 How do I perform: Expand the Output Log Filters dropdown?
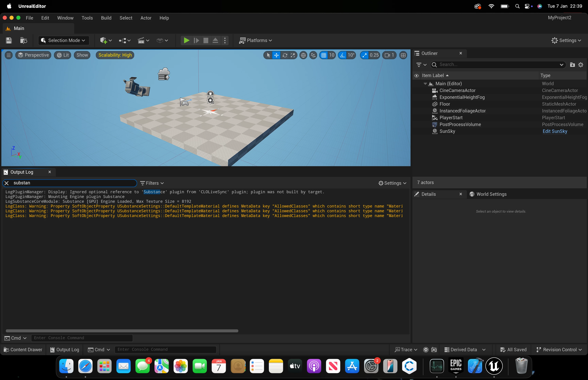coord(152,183)
